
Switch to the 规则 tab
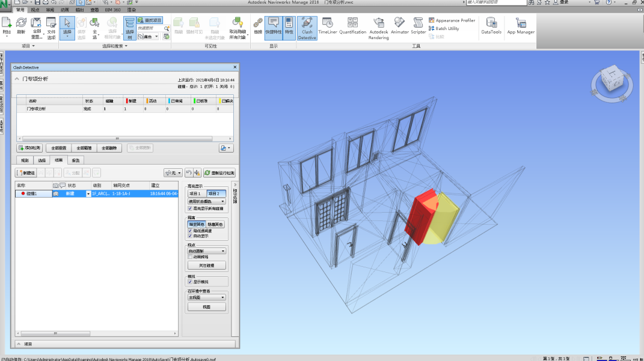click(x=25, y=160)
